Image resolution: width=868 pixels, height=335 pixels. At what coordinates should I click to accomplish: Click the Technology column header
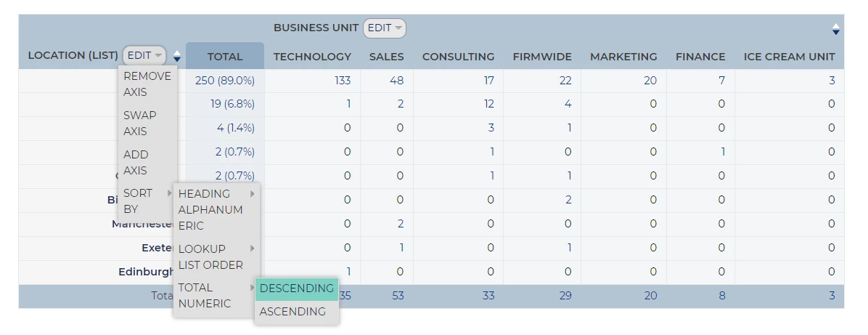(x=312, y=57)
